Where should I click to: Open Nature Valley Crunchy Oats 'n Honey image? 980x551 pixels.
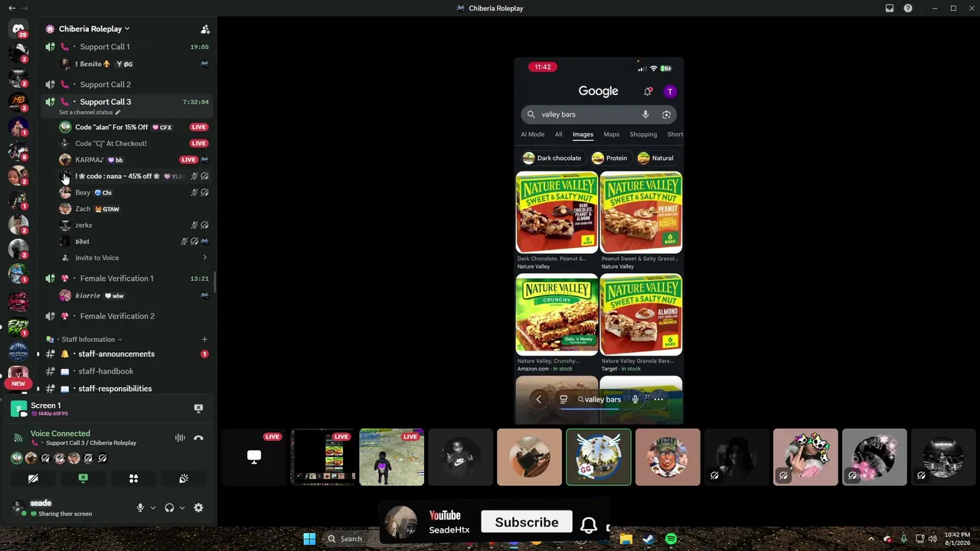click(x=557, y=315)
